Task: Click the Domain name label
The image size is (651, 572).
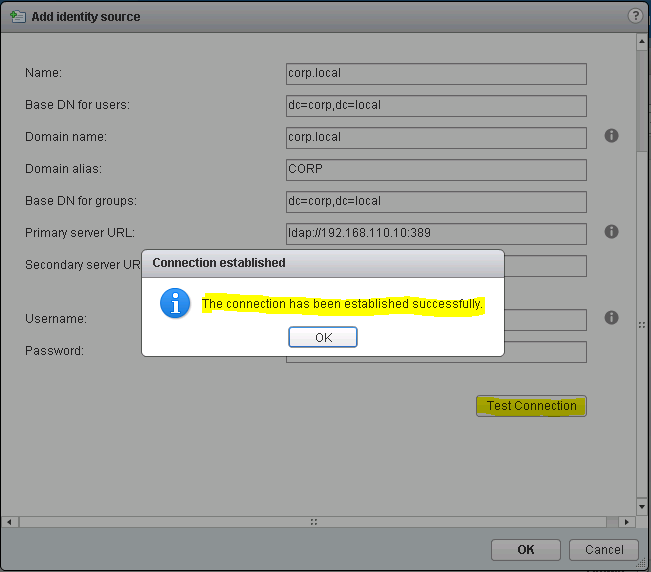Action: 66,137
